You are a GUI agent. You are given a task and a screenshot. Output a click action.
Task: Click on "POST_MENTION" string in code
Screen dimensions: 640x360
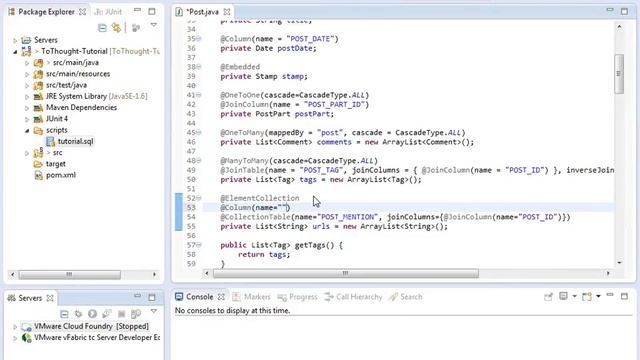point(348,217)
